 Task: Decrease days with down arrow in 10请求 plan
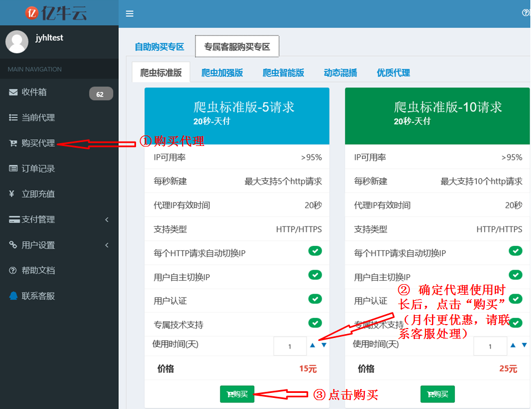coord(525,345)
